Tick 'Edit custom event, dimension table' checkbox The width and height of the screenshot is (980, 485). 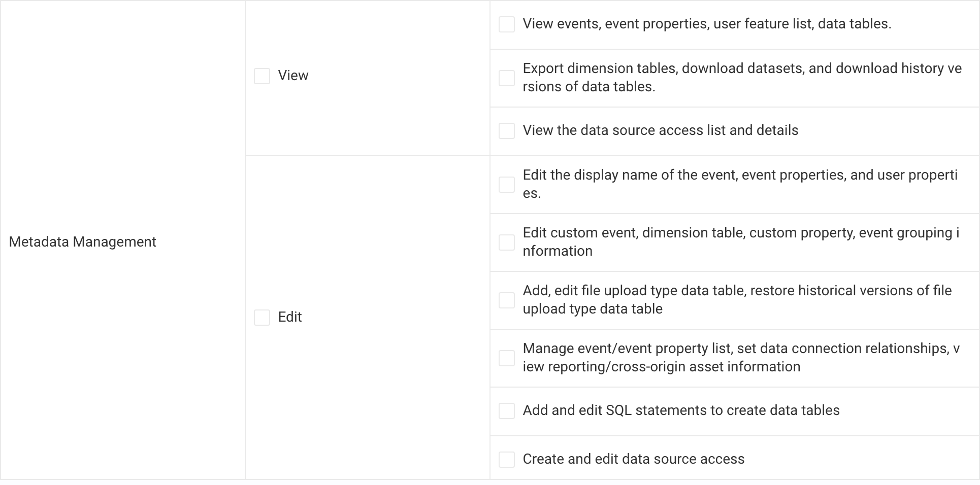pyautogui.click(x=507, y=243)
